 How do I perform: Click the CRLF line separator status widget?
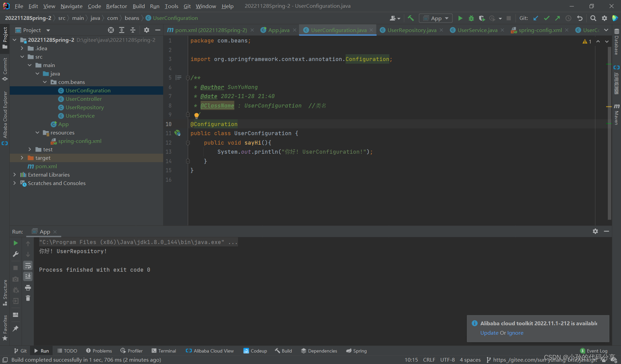[429, 360]
